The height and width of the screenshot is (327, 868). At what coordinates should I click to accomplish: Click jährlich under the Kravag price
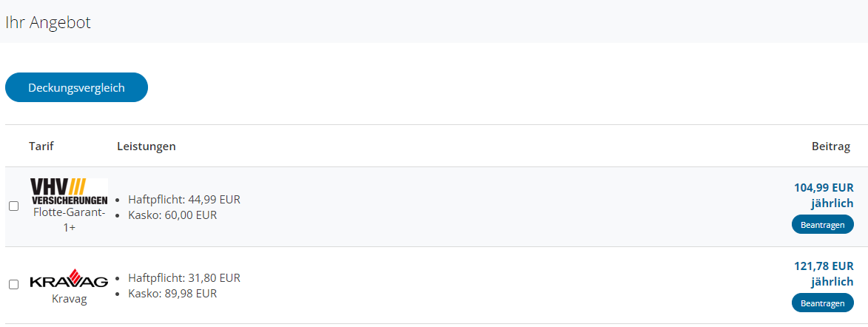pyautogui.click(x=832, y=282)
